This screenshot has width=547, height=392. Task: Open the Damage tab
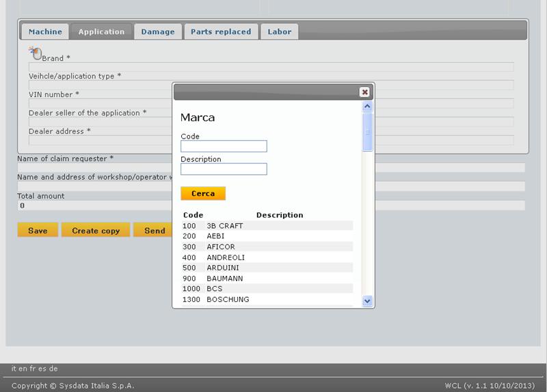point(158,31)
